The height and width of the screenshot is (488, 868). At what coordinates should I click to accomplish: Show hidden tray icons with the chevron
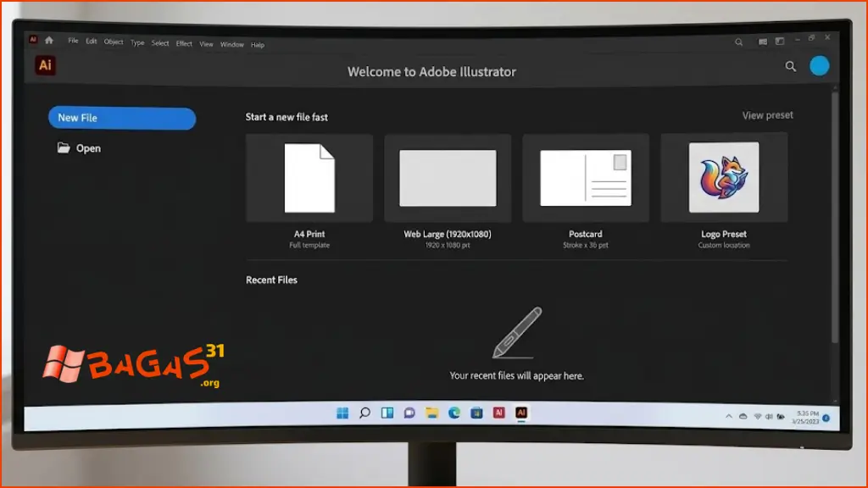pos(728,417)
